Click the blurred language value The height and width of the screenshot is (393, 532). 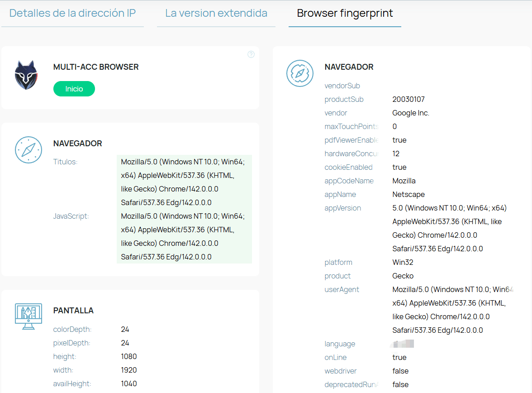(x=403, y=344)
